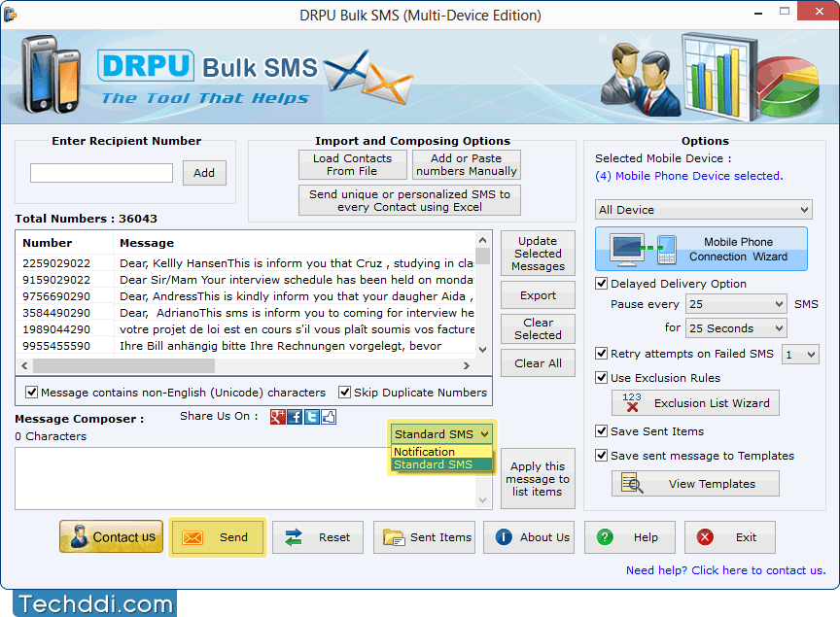Click the envelope icon on Send

192,537
